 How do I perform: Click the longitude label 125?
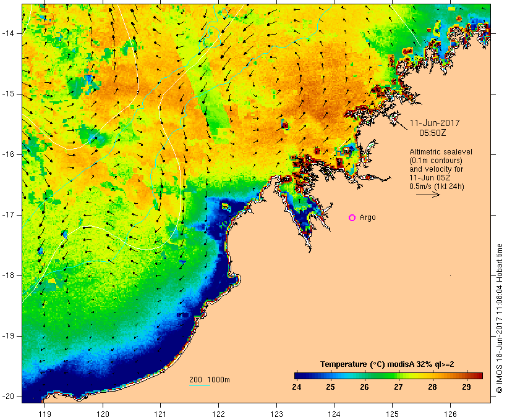(x=392, y=414)
